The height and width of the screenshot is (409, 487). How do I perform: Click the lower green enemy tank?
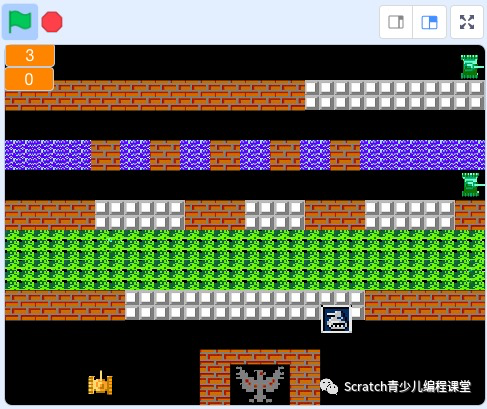(472, 184)
